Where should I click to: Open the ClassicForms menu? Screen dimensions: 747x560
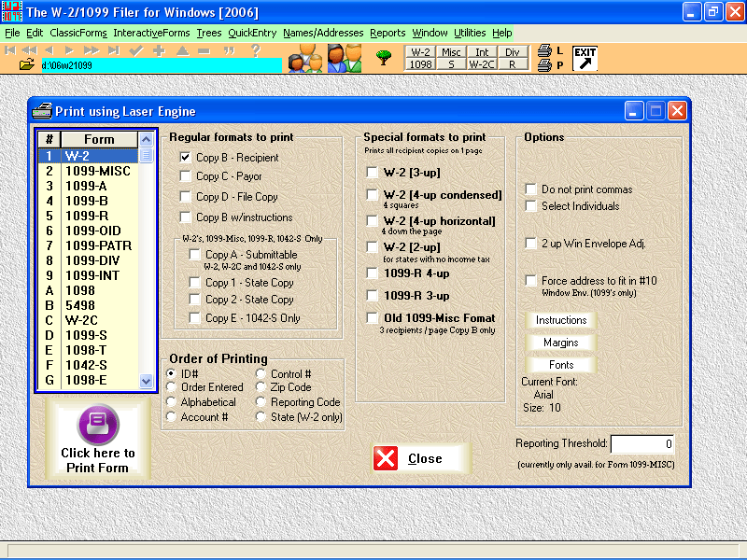[x=78, y=33]
